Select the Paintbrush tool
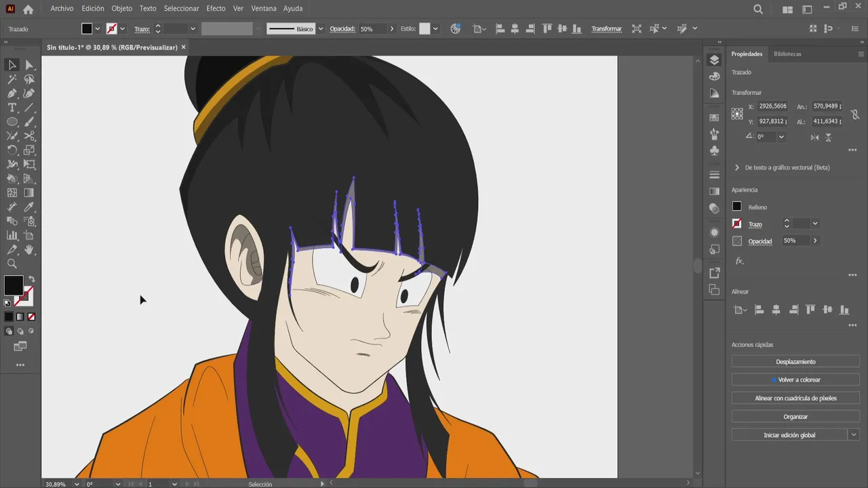Image resolution: width=868 pixels, height=488 pixels. tap(29, 122)
